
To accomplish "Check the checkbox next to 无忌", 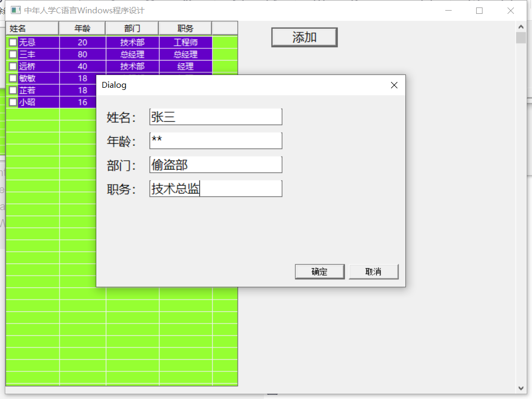I will 12,42.
